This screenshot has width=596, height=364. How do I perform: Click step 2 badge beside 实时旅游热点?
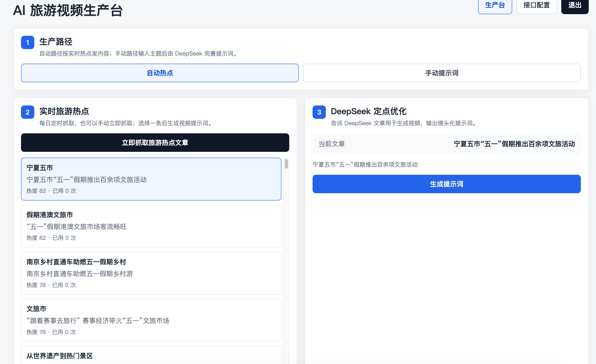pos(28,112)
